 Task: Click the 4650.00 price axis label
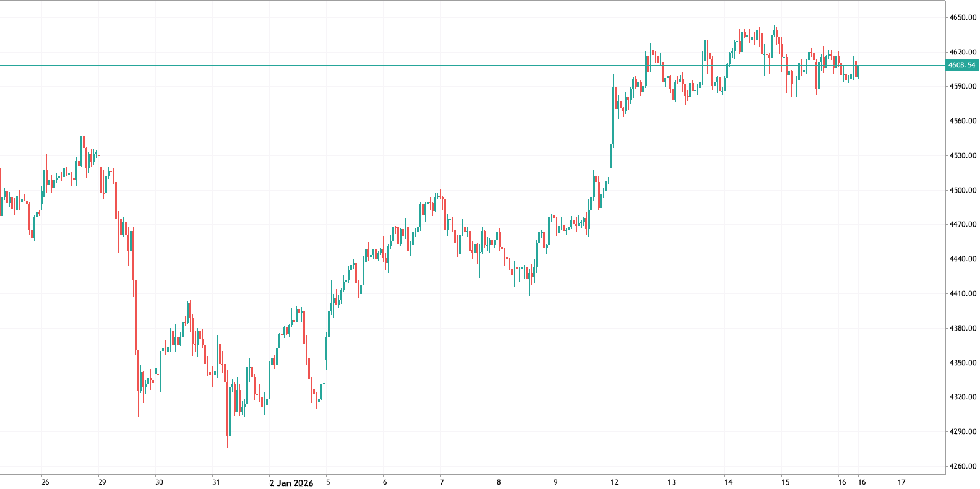(x=962, y=17)
